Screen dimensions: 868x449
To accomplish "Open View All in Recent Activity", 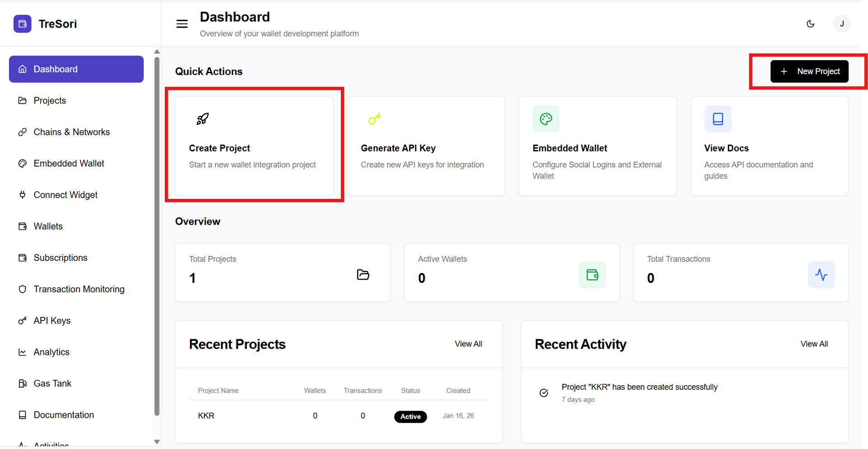I will [814, 344].
